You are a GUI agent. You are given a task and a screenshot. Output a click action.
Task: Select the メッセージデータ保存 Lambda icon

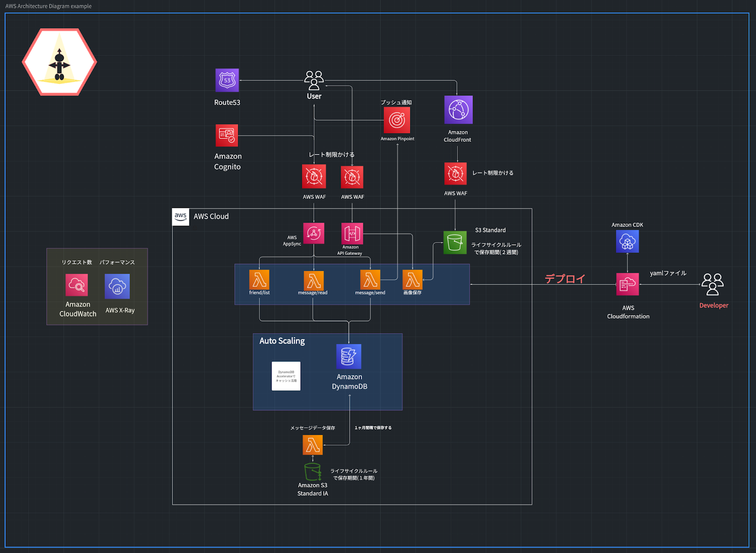313,445
